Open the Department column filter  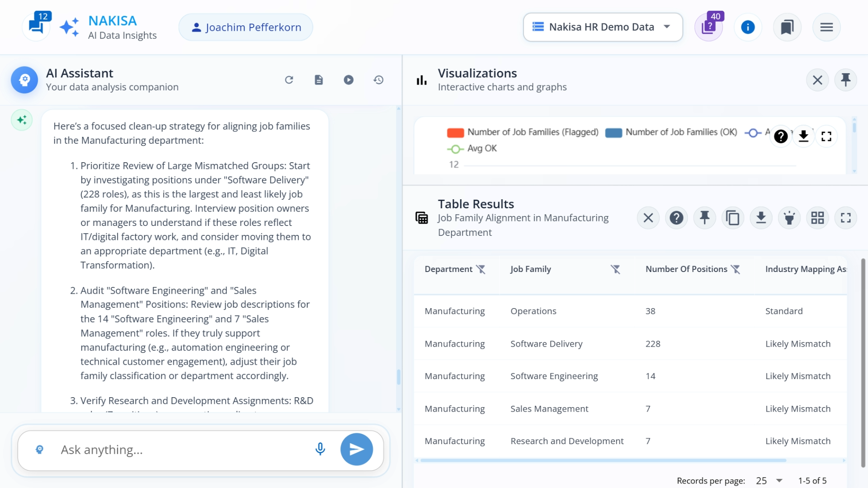click(x=481, y=269)
